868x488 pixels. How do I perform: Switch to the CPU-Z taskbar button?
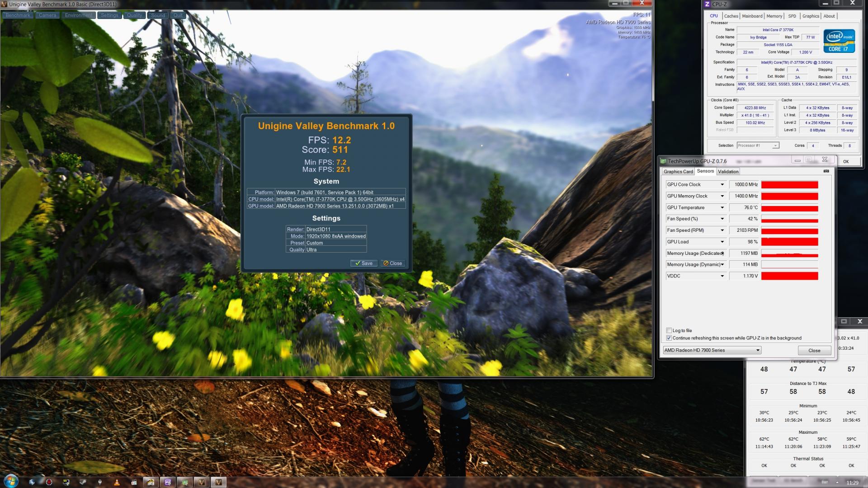pos(168,482)
